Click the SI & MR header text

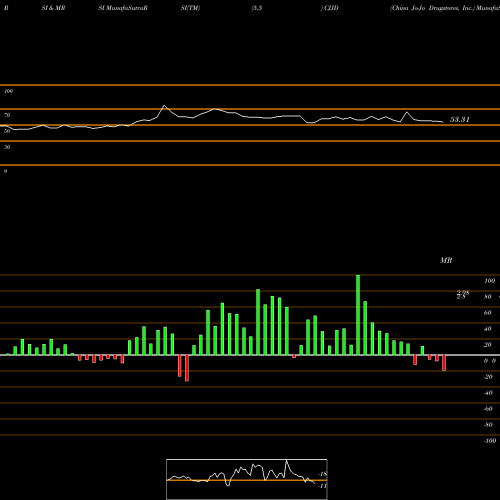coord(53,8)
